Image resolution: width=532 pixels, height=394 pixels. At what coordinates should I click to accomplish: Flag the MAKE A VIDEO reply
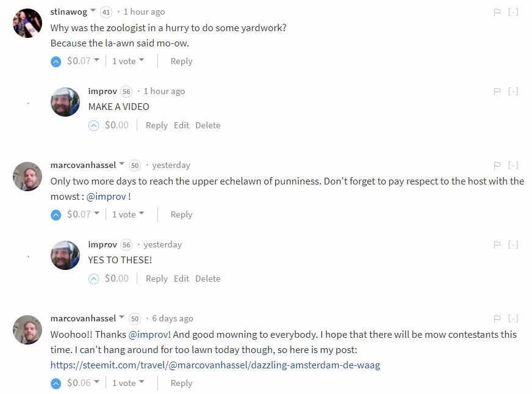(x=497, y=91)
